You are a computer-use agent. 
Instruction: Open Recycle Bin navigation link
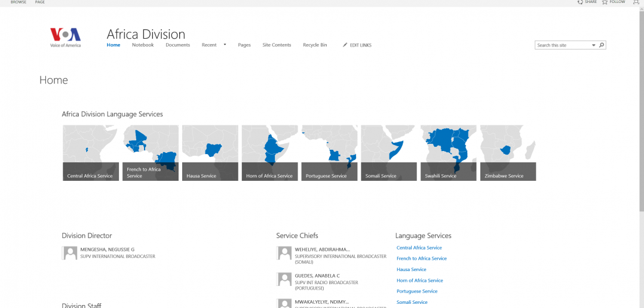(x=315, y=45)
